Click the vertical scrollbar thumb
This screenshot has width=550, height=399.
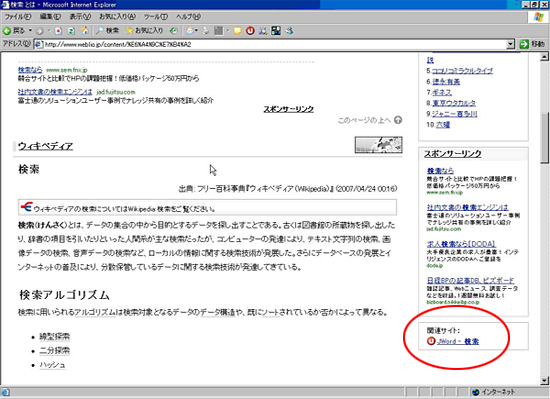544,138
